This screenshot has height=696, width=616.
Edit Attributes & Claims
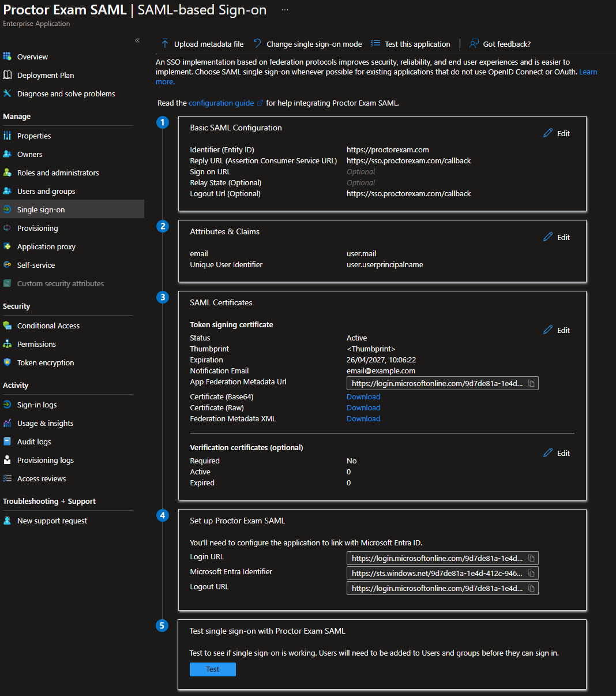tap(557, 237)
